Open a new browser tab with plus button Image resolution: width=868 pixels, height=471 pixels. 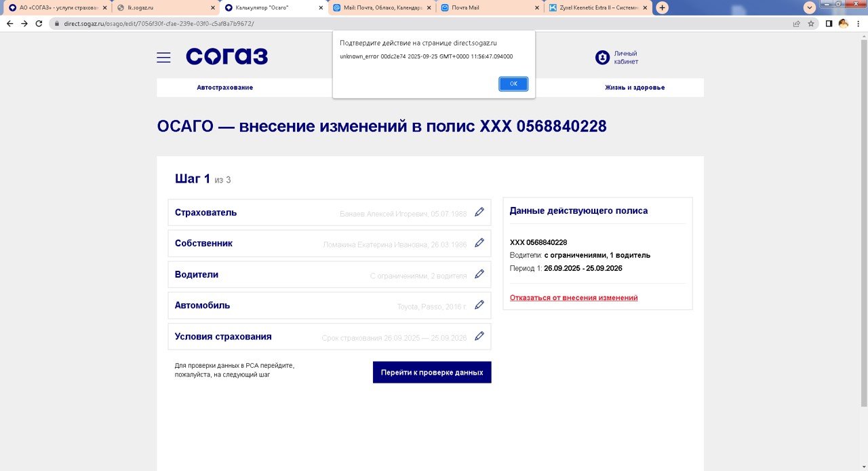click(x=663, y=8)
